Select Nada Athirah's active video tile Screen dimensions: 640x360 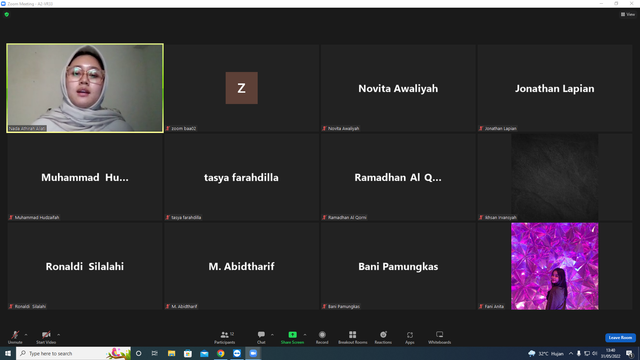pos(85,88)
